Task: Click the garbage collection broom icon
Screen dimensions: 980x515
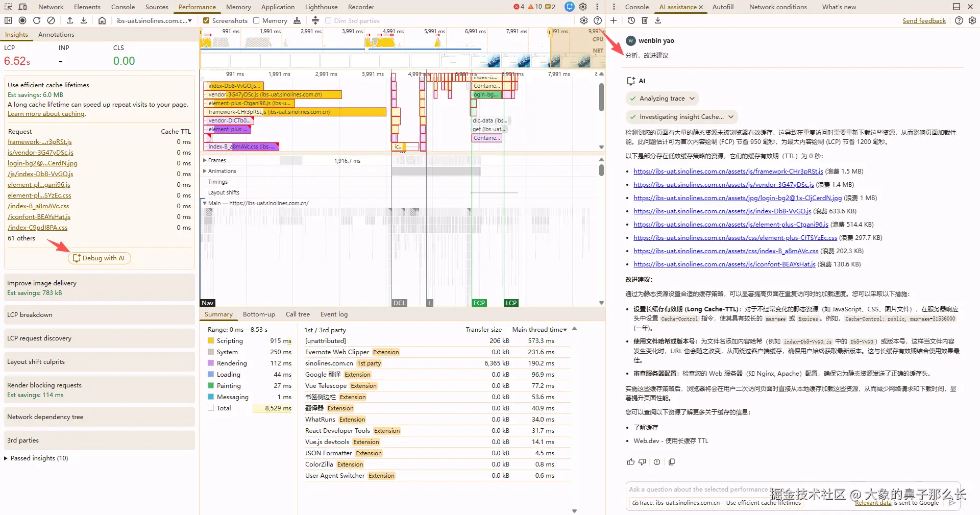Action: click(x=297, y=20)
